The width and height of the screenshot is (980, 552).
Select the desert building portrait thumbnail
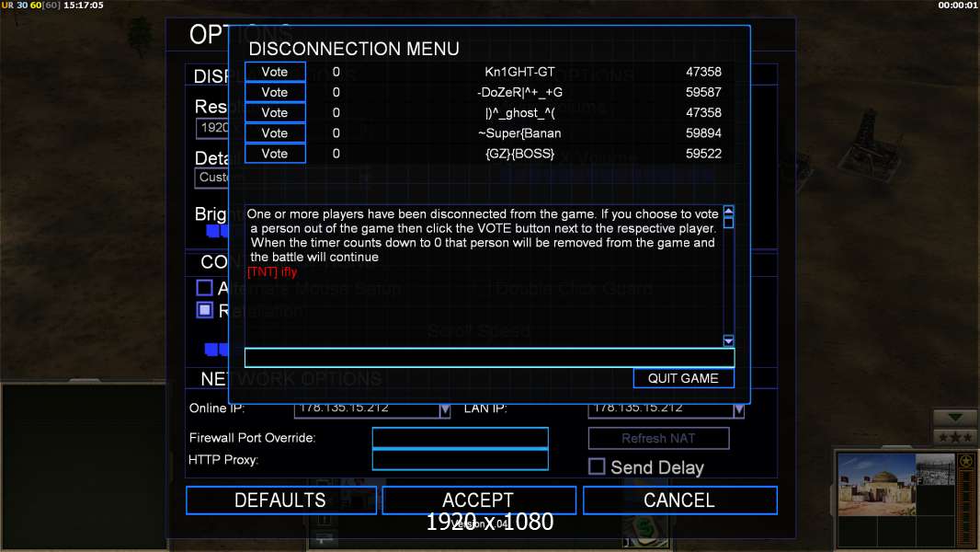pyautogui.click(x=876, y=485)
